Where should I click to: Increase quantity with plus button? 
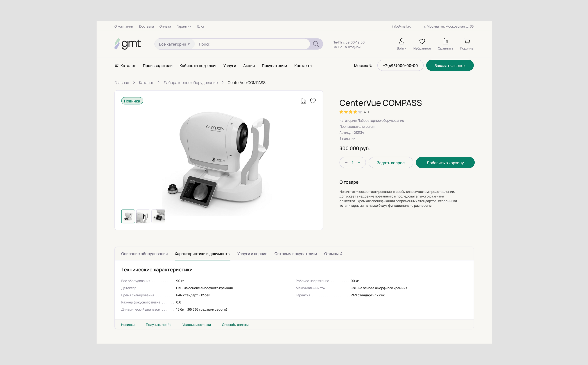pos(359,162)
